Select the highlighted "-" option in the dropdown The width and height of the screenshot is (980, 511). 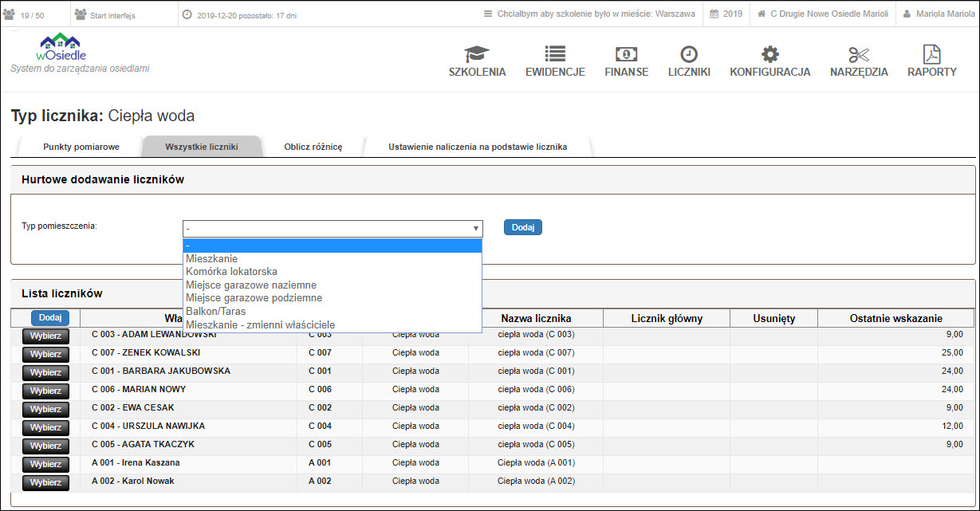pyautogui.click(x=333, y=246)
